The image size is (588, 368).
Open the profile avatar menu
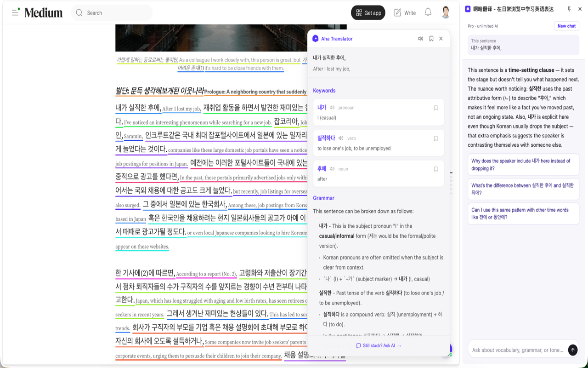click(x=445, y=12)
